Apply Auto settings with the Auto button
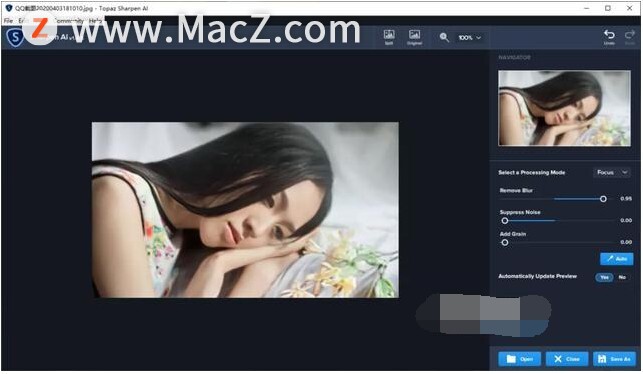The height and width of the screenshot is (374, 643). (616, 259)
